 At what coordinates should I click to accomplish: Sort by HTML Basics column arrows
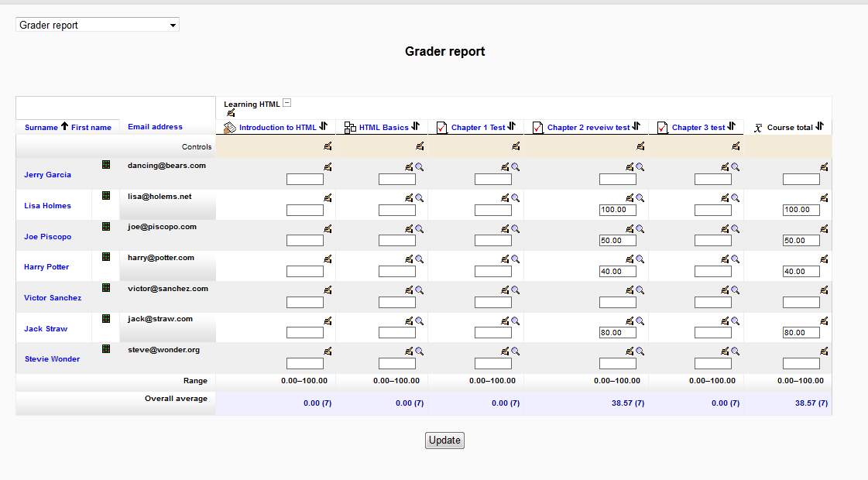tap(415, 126)
